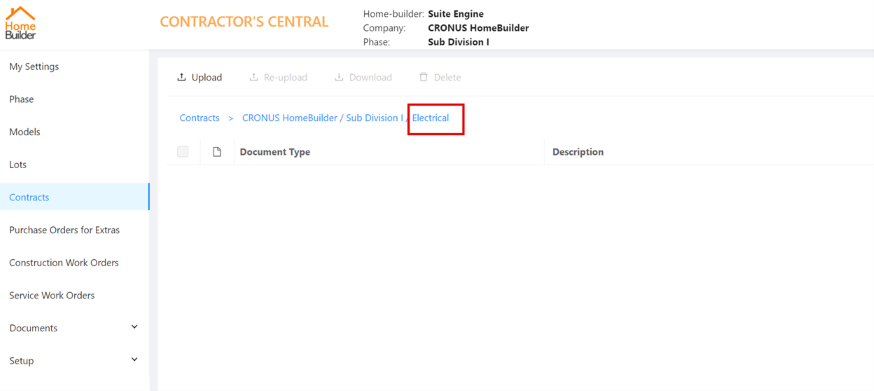The height and width of the screenshot is (391, 874).
Task: Click the greyed-out Delete button
Action: [440, 78]
